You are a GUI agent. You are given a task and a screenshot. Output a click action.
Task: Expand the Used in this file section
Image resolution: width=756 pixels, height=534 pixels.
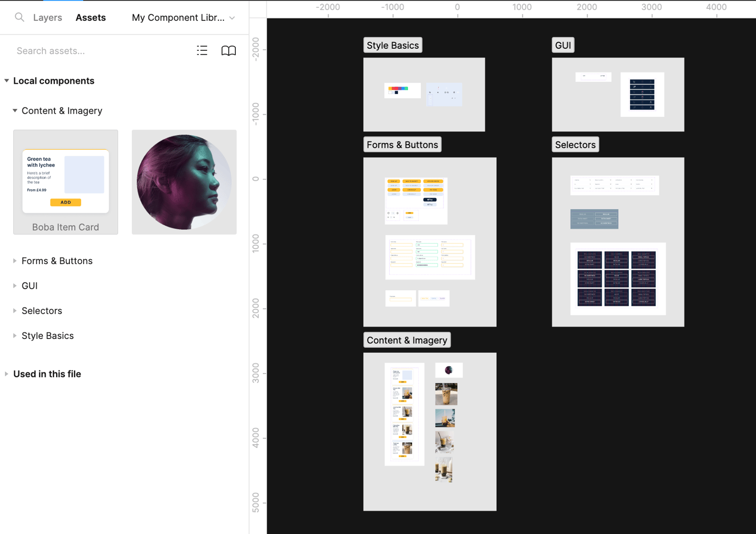pos(6,374)
